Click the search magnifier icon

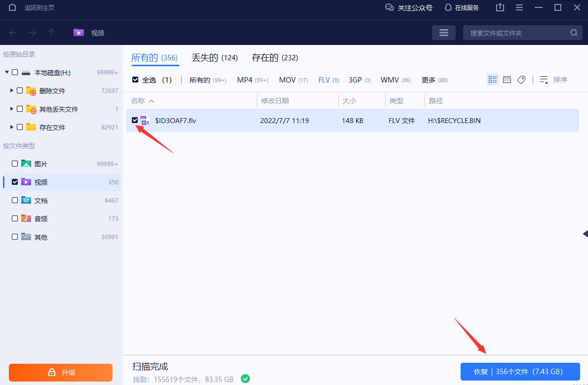point(573,32)
